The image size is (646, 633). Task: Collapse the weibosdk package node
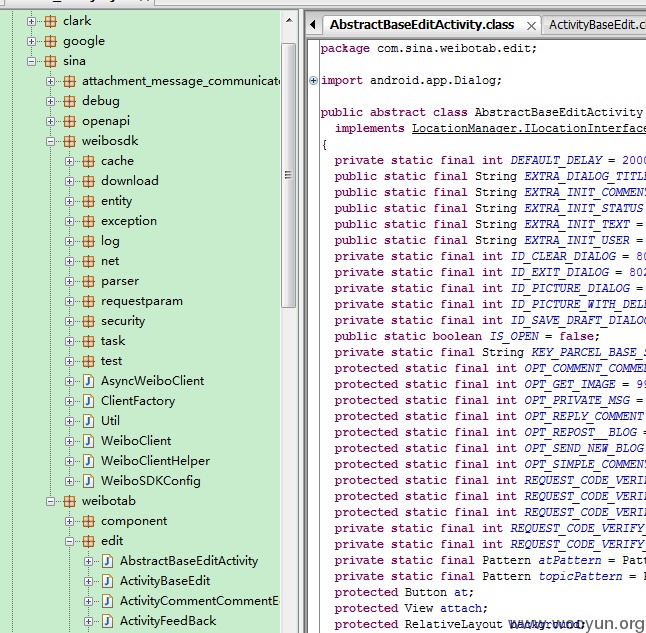point(50,141)
